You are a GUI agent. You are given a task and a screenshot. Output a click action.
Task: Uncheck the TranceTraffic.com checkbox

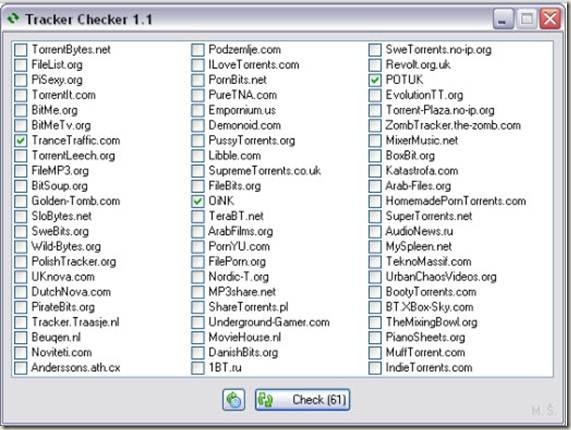point(20,141)
